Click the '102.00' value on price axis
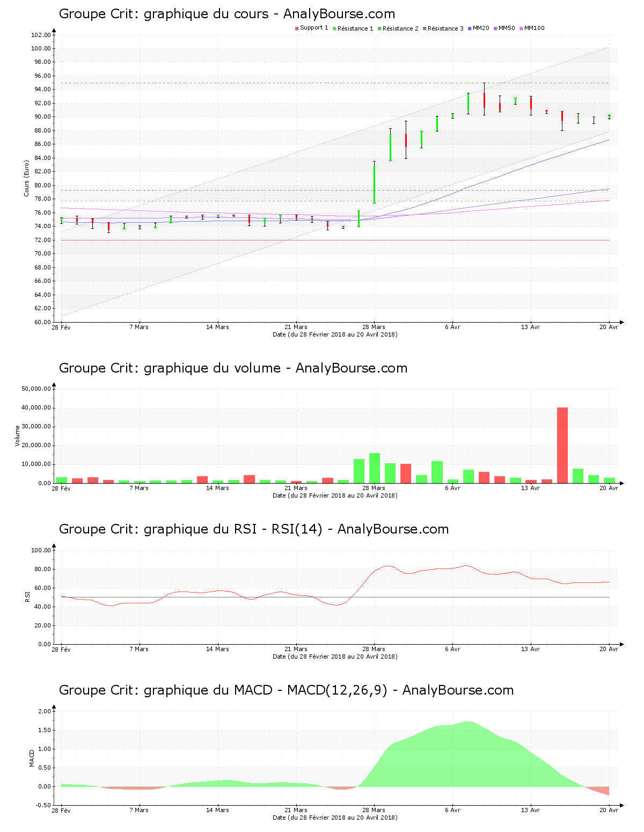The height and width of the screenshot is (832, 644). click(x=41, y=35)
